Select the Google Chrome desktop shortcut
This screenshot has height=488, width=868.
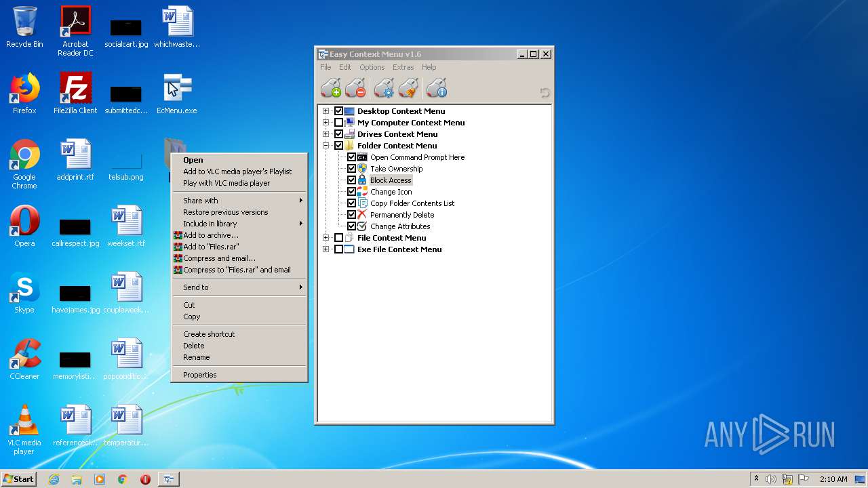point(24,164)
